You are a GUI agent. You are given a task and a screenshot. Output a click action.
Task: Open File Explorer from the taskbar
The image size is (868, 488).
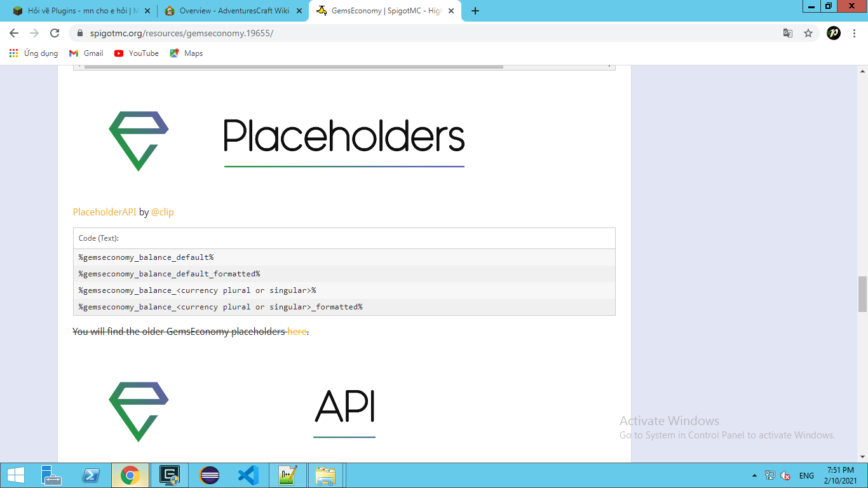[326, 475]
